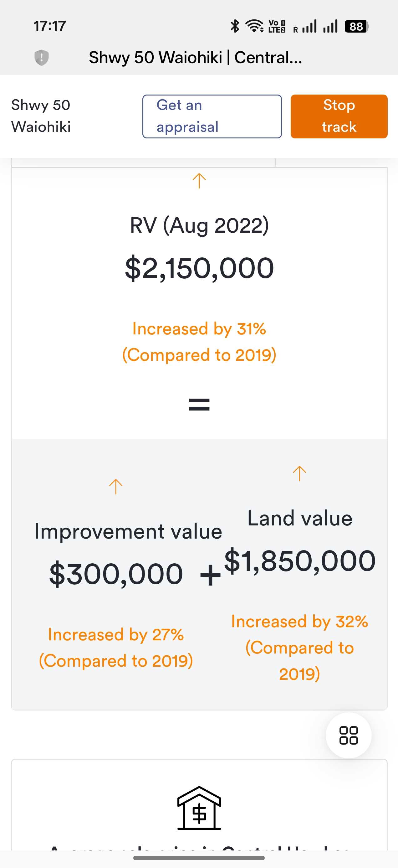Tap the Land value $1,850,000 amount
Viewport: 398px width, 868px height.
(x=300, y=561)
